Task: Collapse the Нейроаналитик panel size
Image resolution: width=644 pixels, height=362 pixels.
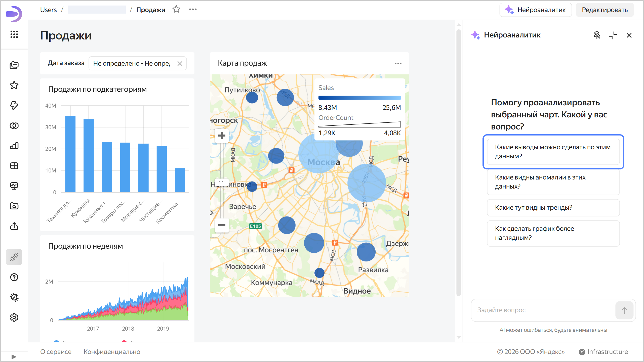Action: click(613, 35)
